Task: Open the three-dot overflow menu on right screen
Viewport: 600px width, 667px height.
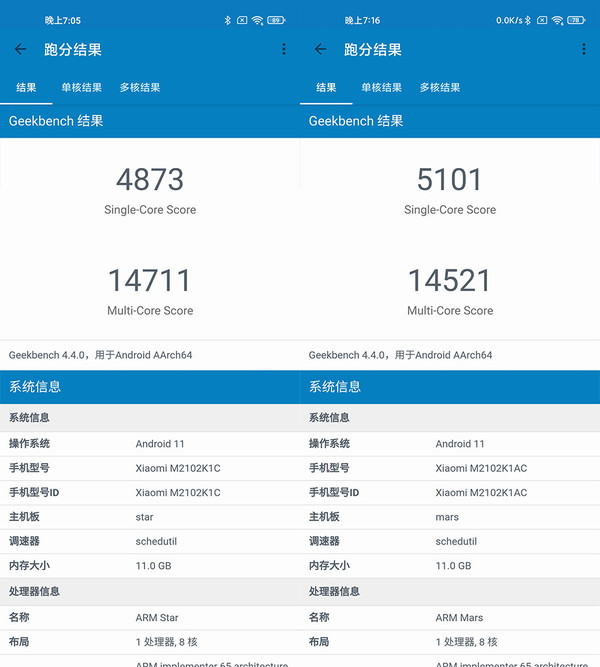Action: [584, 49]
